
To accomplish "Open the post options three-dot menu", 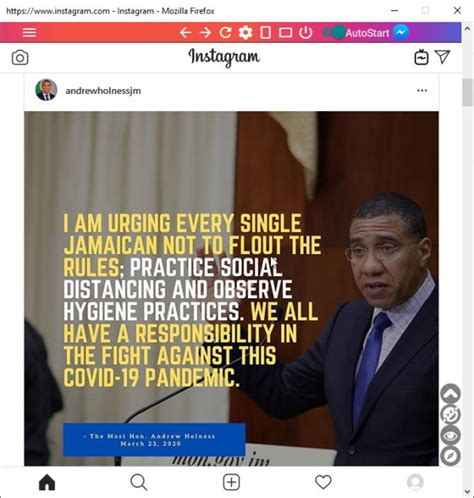I will coord(422,90).
